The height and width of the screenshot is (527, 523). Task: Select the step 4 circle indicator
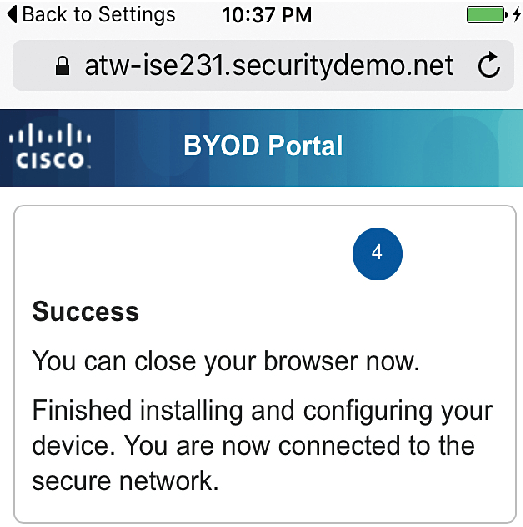coord(378,253)
